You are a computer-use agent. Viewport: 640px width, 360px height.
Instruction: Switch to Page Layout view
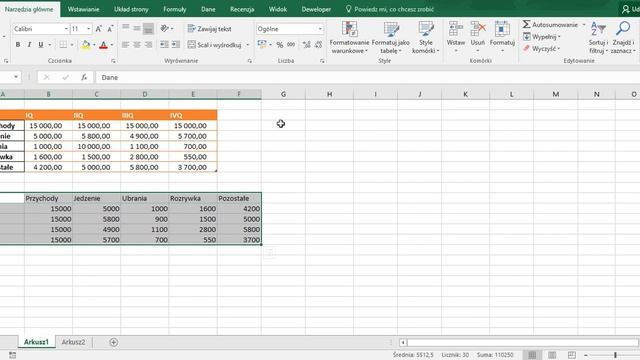[x=552, y=355]
